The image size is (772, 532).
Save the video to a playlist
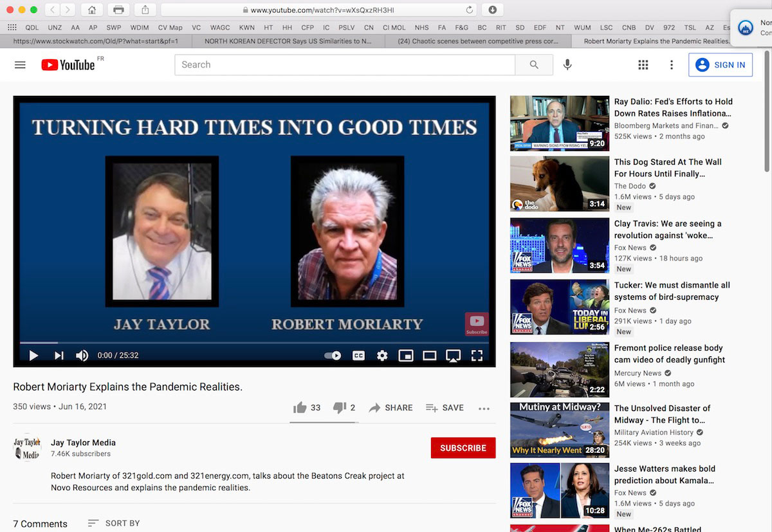tap(445, 408)
